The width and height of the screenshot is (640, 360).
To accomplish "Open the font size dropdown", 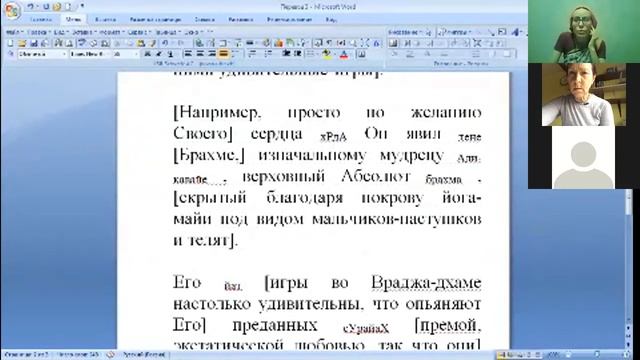I will tap(136, 54).
